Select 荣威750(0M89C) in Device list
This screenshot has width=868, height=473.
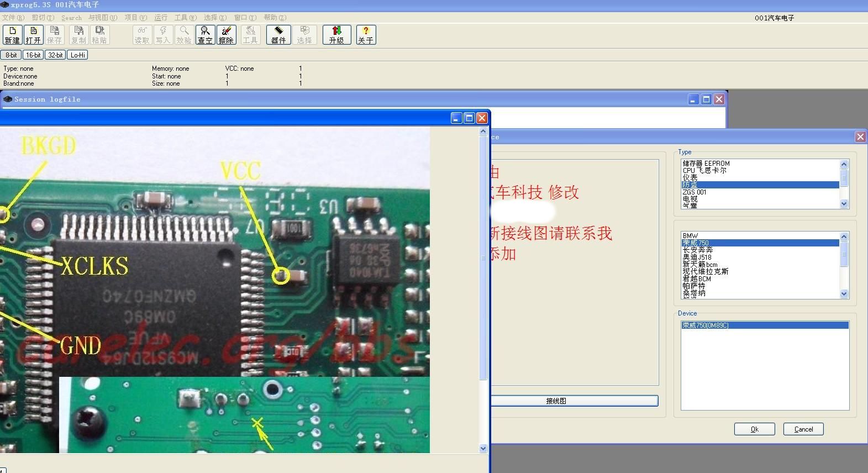coord(765,325)
